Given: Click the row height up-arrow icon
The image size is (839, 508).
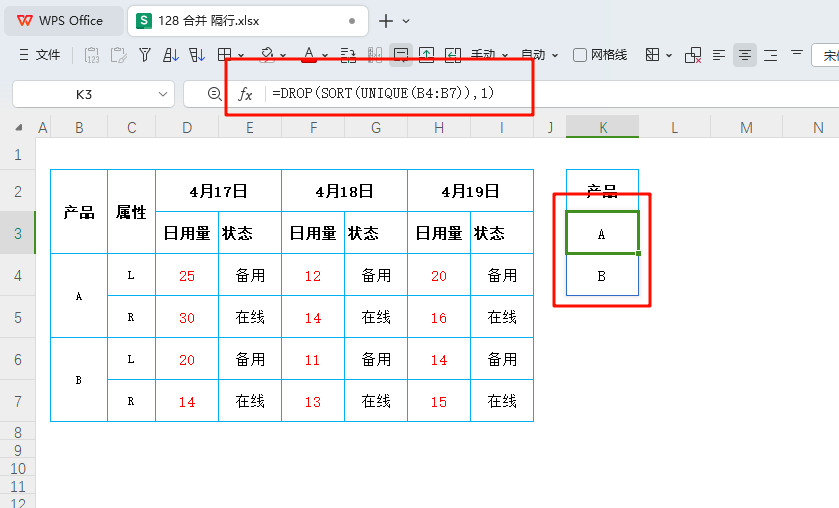Looking at the screenshot, I should coord(426,55).
